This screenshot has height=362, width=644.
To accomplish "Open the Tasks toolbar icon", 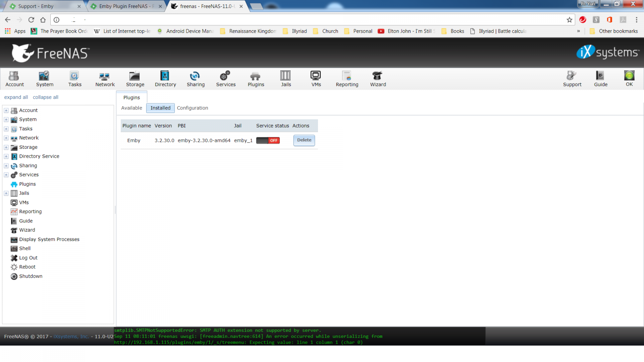I will pyautogui.click(x=75, y=79).
